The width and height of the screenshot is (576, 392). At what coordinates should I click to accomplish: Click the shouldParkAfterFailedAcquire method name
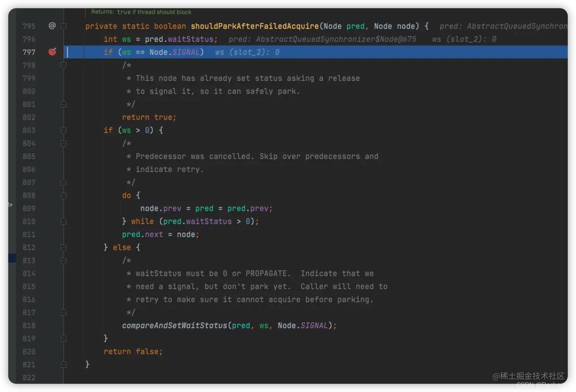255,26
